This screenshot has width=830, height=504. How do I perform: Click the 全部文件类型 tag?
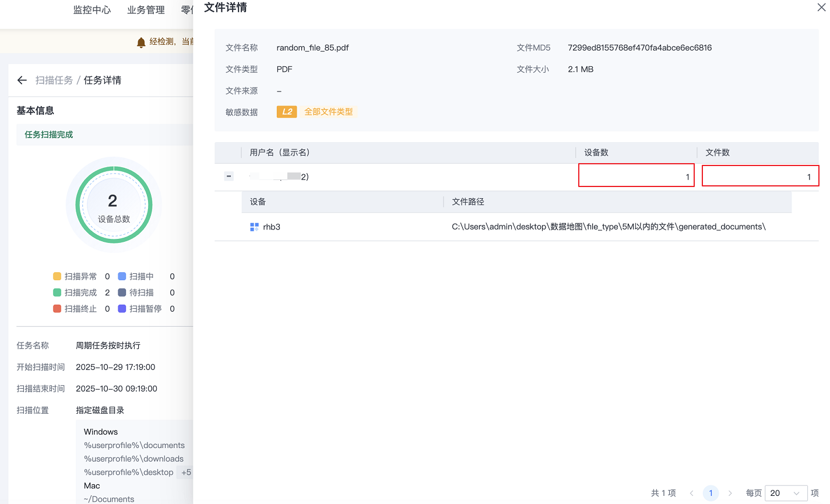tap(329, 112)
